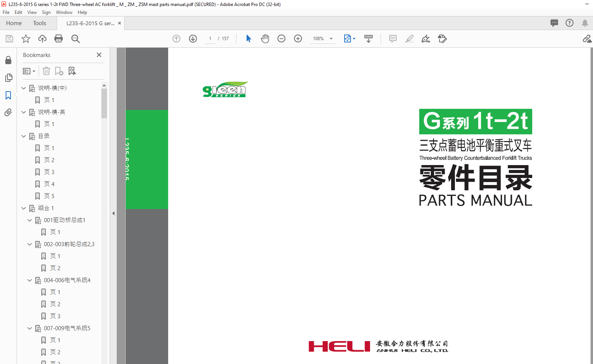Open the Sign menu

tap(46, 12)
